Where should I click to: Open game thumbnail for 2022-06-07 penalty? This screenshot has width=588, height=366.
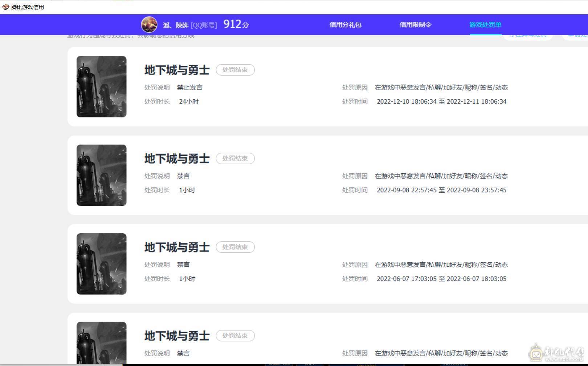coord(102,264)
